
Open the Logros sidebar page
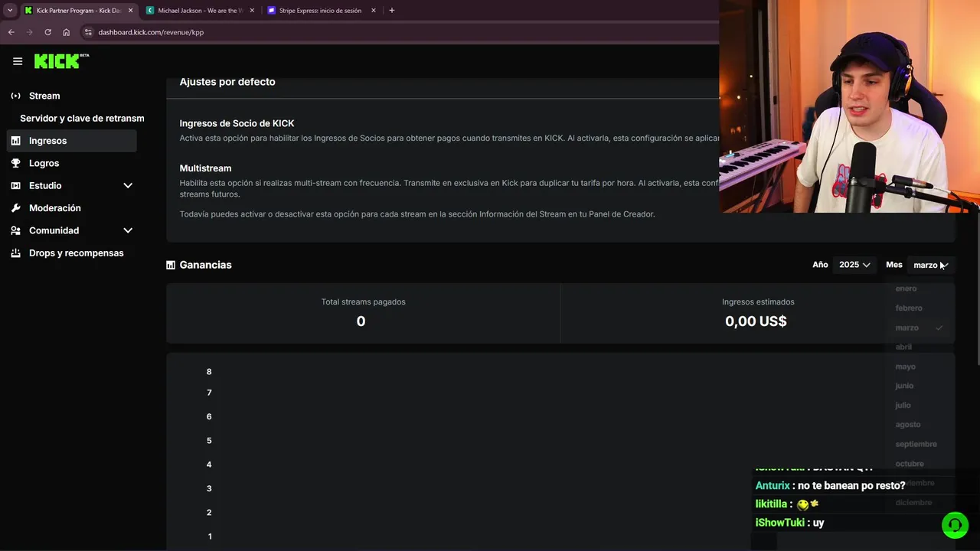pyautogui.click(x=72, y=163)
